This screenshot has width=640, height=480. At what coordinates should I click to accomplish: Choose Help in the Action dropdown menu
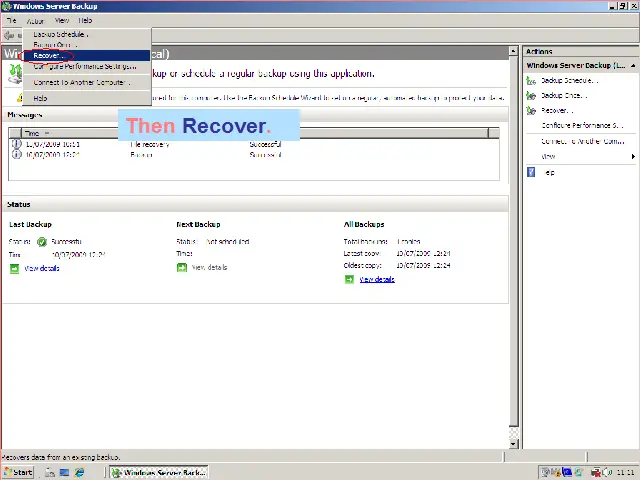[87, 98]
